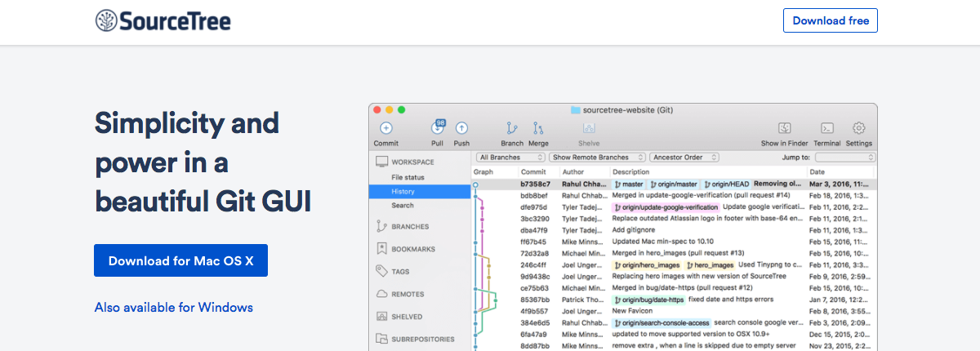Select commit dba47f9 Add gitignore
Viewport: 980px width, 351px height.
674,230
